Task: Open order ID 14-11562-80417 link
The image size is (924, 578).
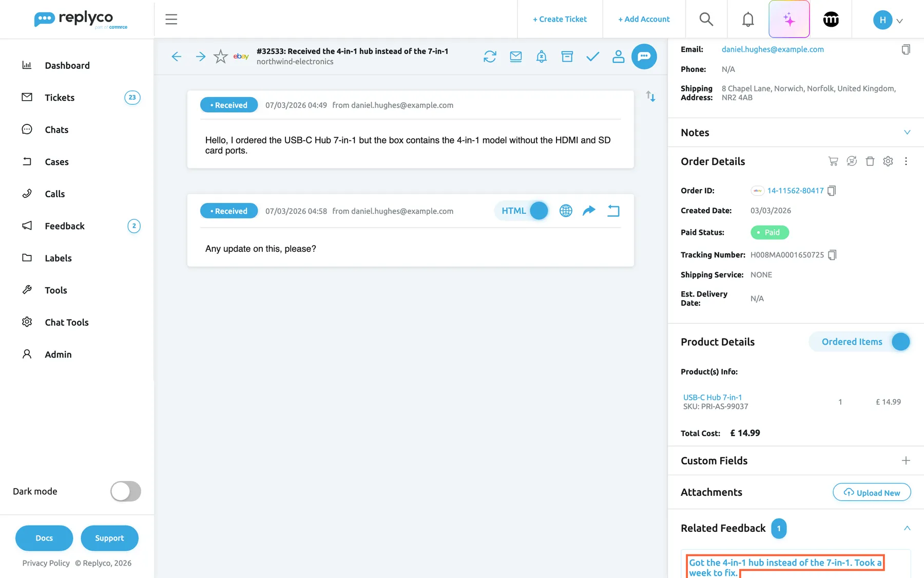Action: tap(795, 191)
